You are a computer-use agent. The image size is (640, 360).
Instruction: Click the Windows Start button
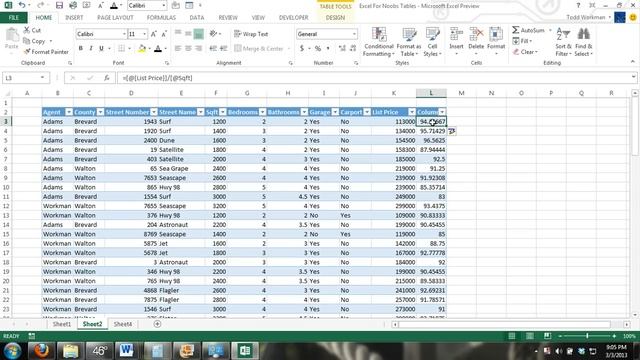(13, 351)
